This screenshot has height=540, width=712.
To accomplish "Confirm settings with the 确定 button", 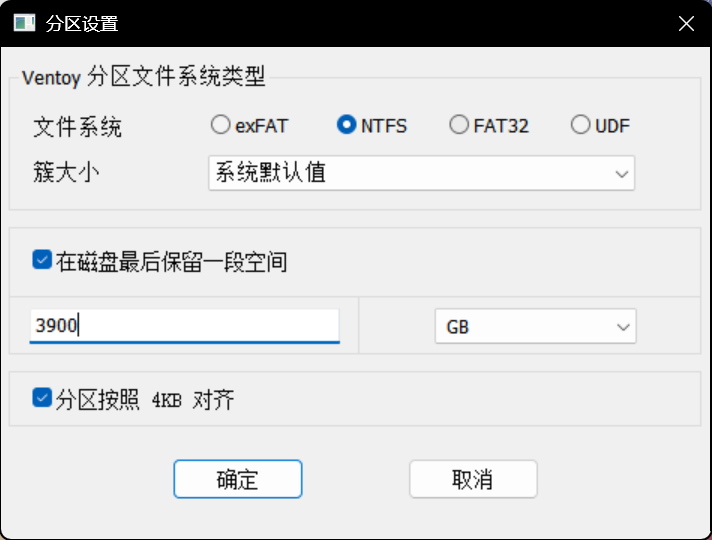I will 237,479.
